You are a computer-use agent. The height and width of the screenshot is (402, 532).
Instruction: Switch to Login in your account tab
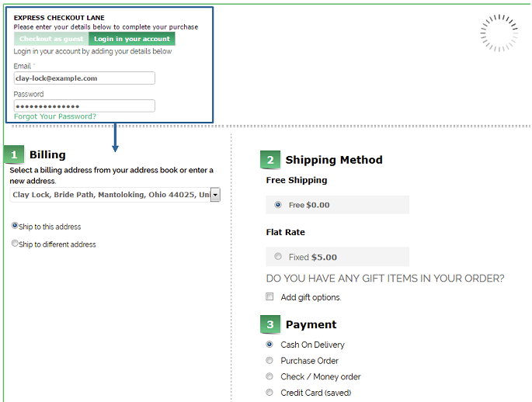tap(132, 39)
